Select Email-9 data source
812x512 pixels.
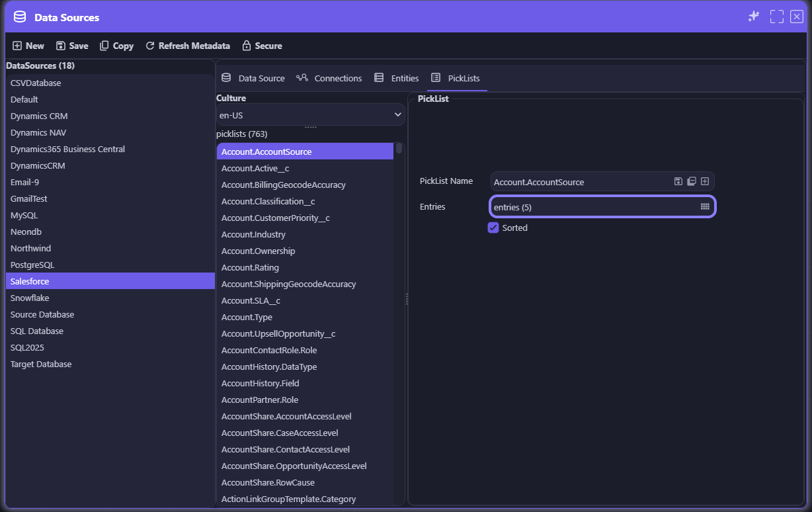[x=110, y=182]
